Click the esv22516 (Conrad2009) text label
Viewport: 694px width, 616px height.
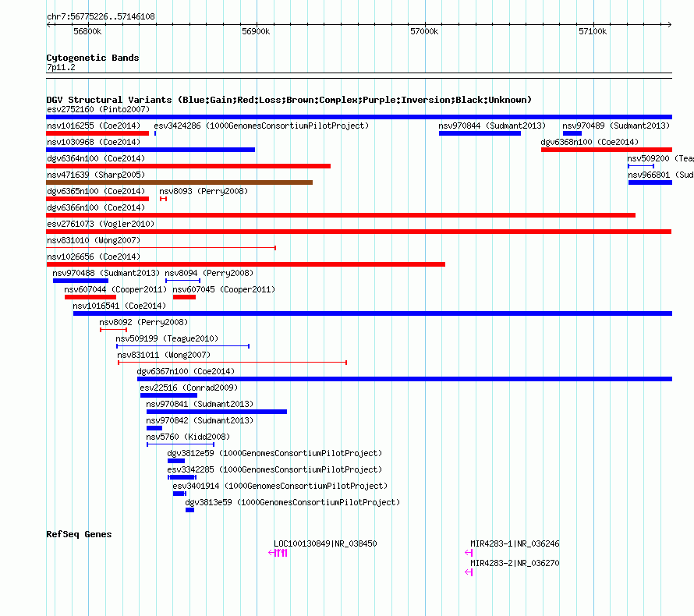(x=189, y=388)
